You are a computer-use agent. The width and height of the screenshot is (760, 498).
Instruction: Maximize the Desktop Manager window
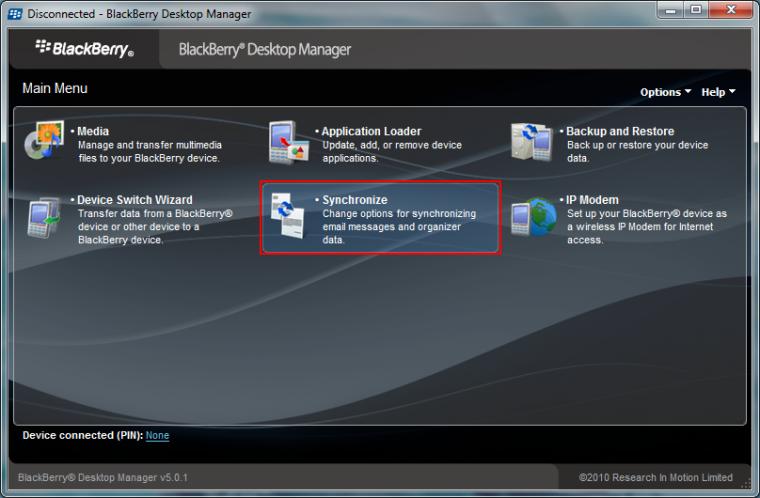click(696, 10)
